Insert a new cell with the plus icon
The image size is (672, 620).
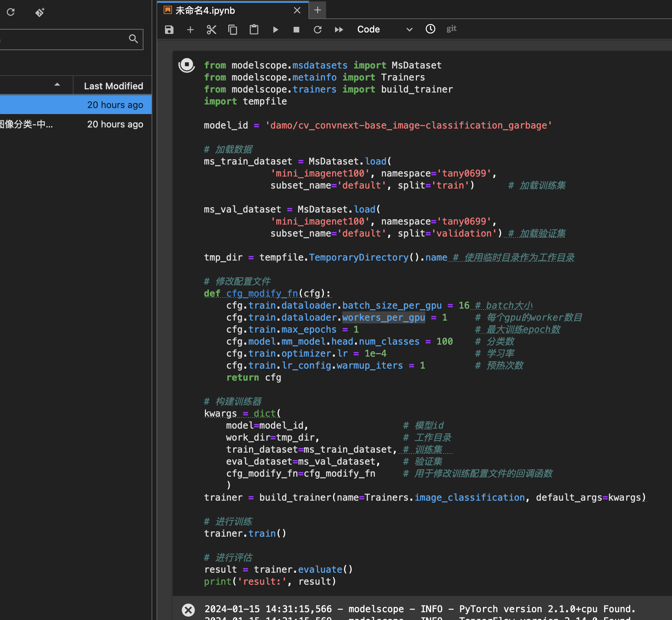[190, 30]
